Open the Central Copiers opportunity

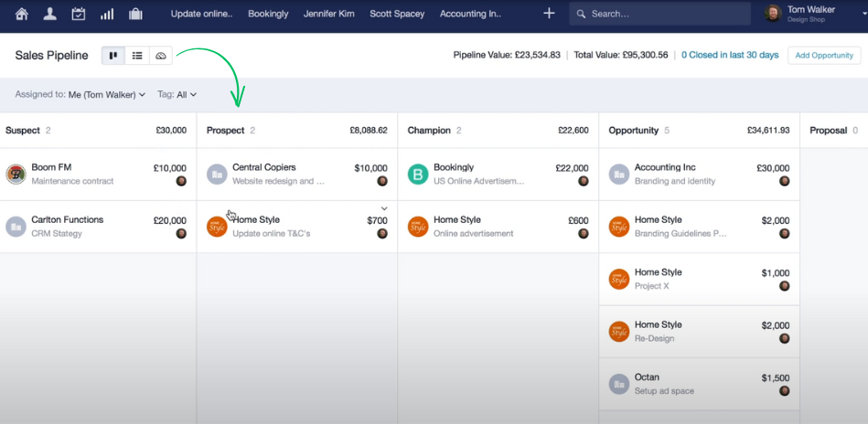(296, 175)
